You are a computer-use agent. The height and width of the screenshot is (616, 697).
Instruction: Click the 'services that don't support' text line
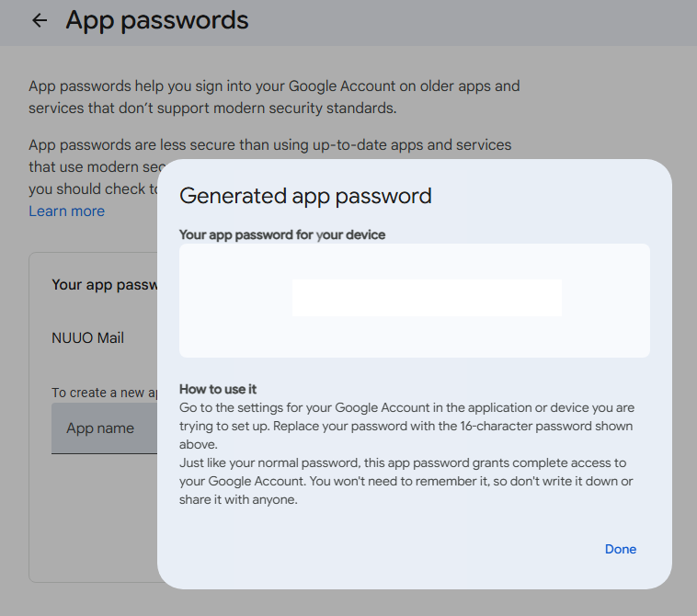tap(211, 108)
